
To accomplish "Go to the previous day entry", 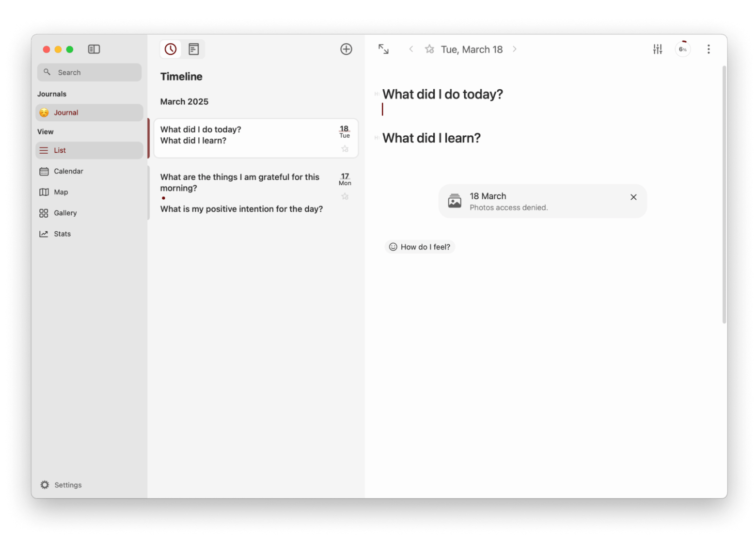I will [411, 49].
